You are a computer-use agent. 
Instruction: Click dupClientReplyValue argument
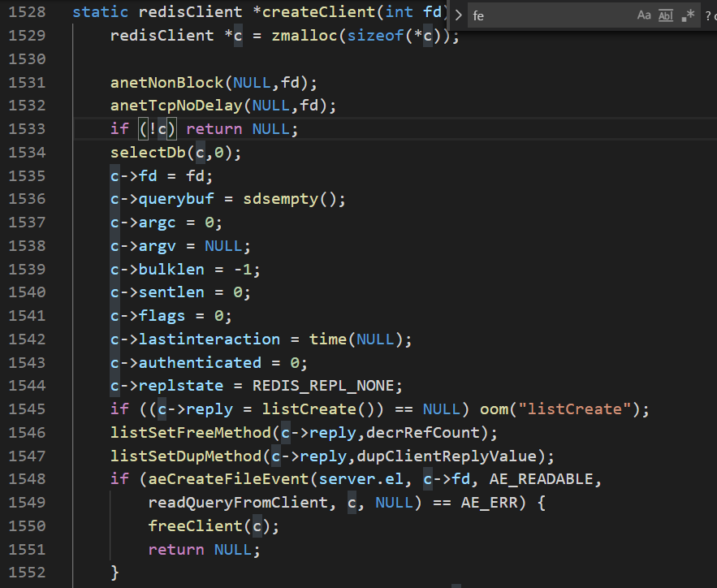click(447, 456)
